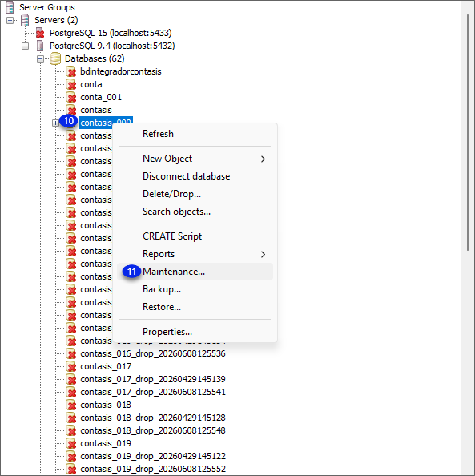Click the contasis_017 database icon
This screenshot has width=475, height=476.
(x=70, y=366)
